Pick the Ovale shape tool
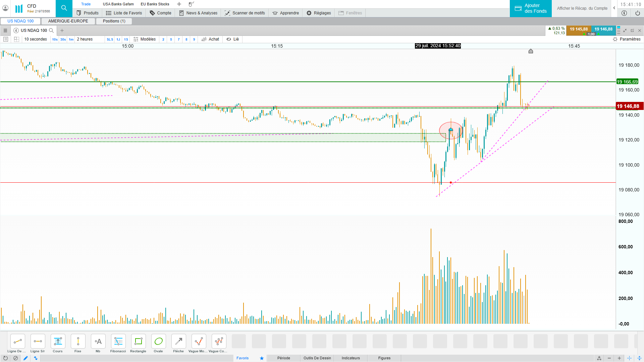The image size is (644, 362). pyautogui.click(x=158, y=342)
